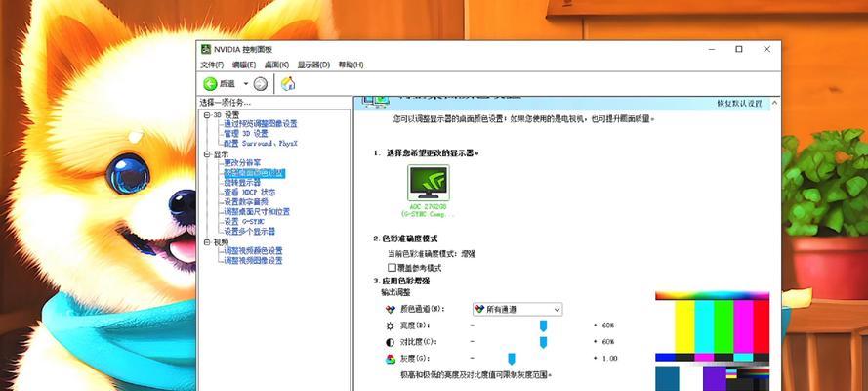Open 设置 G-SYNC in the task tree
The image size is (868, 391).
point(244,222)
